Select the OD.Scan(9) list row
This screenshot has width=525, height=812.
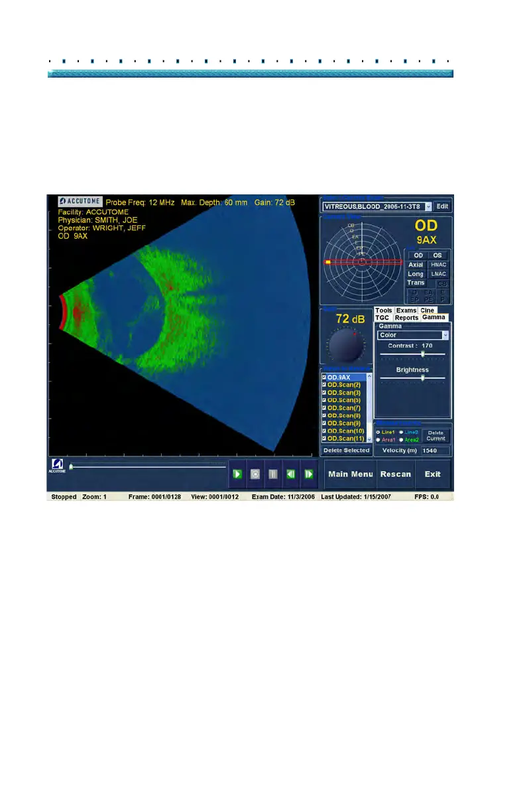[343, 423]
